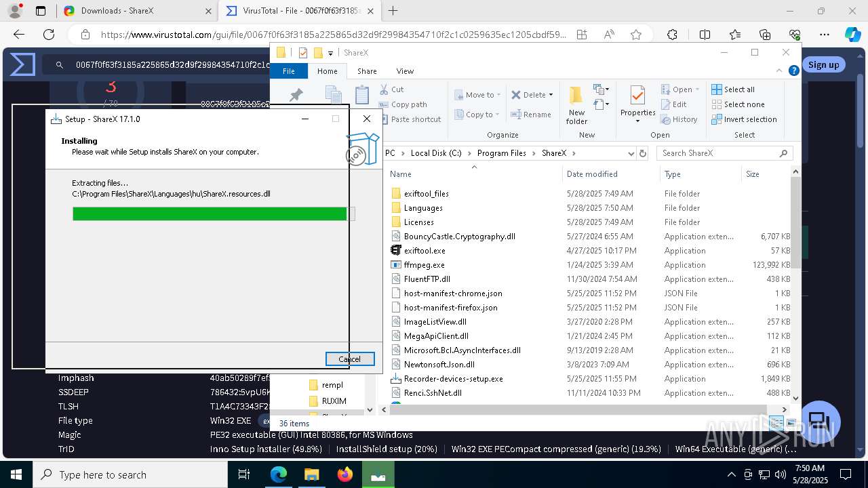868x488 pixels.
Task: Cancel the ShareX setup installation
Action: (x=350, y=359)
